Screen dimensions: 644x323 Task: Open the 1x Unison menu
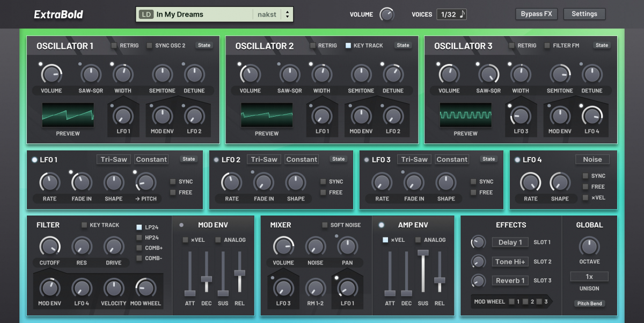pyautogui.click(x=589, y=277)
